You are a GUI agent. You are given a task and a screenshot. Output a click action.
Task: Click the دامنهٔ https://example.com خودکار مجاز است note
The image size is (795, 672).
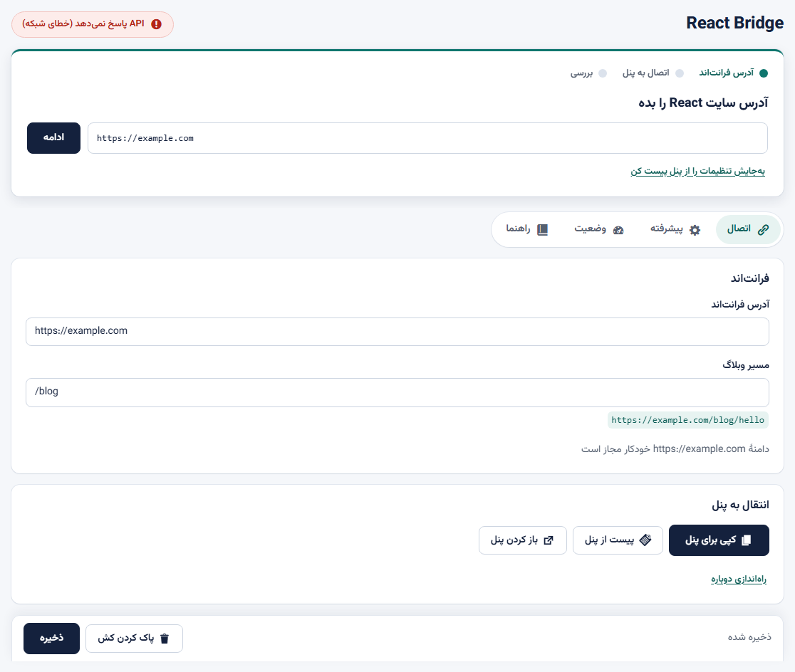(x=675, y=449)
